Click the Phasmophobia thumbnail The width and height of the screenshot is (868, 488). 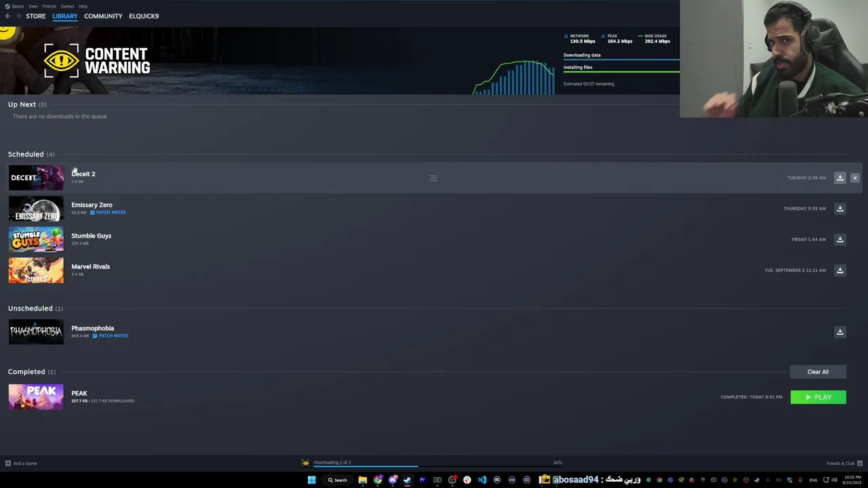[36, 332]
